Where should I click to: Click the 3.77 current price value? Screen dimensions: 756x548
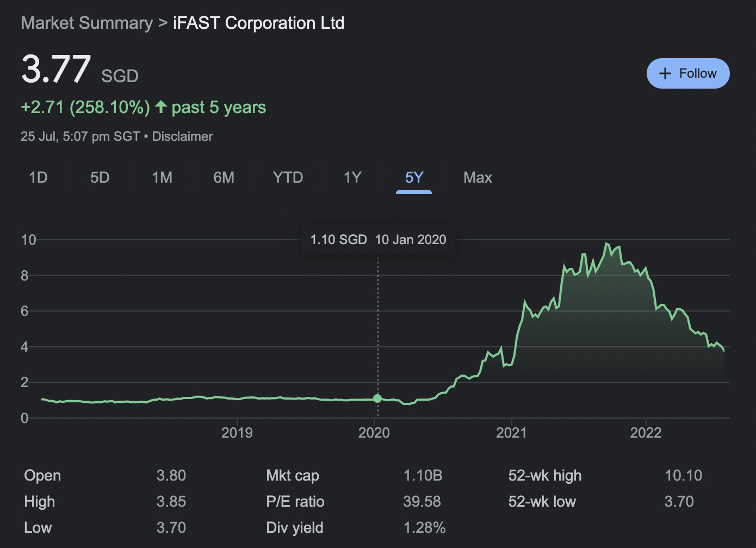[x=56, y=70]
